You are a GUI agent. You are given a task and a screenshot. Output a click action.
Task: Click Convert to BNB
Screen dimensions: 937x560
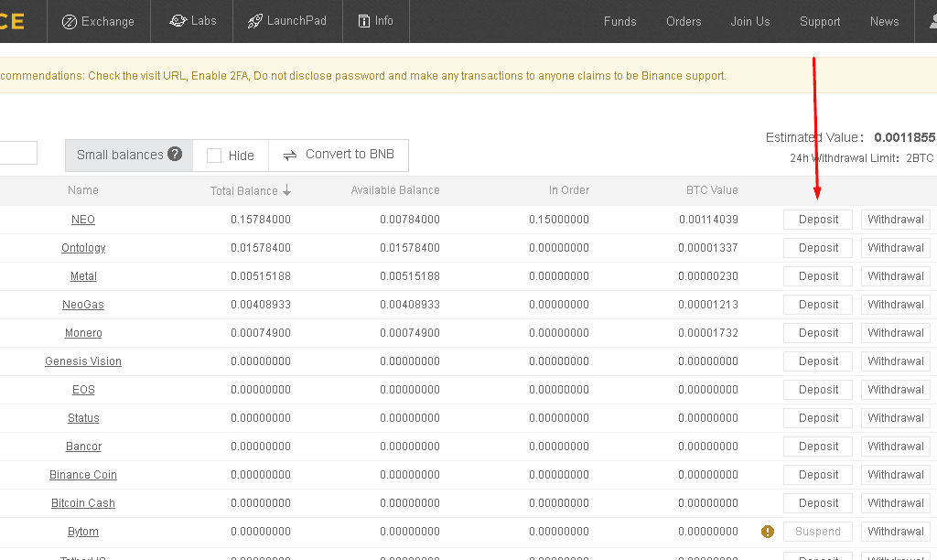(339, 155)
